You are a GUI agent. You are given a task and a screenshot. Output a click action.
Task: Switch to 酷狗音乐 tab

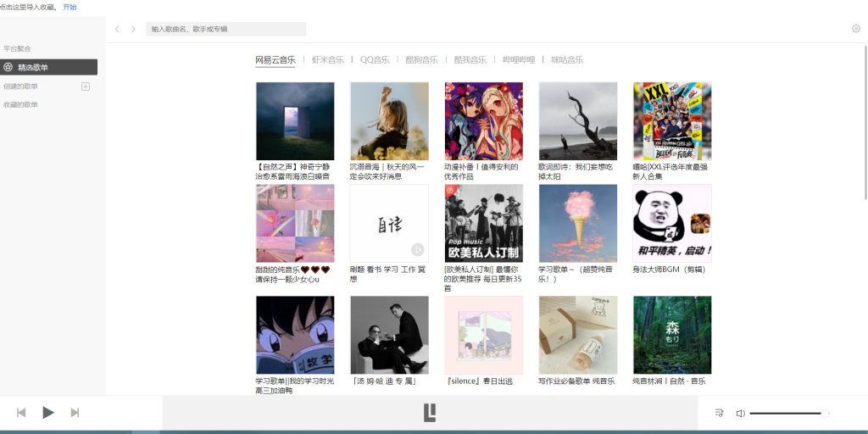pos(422,60)
